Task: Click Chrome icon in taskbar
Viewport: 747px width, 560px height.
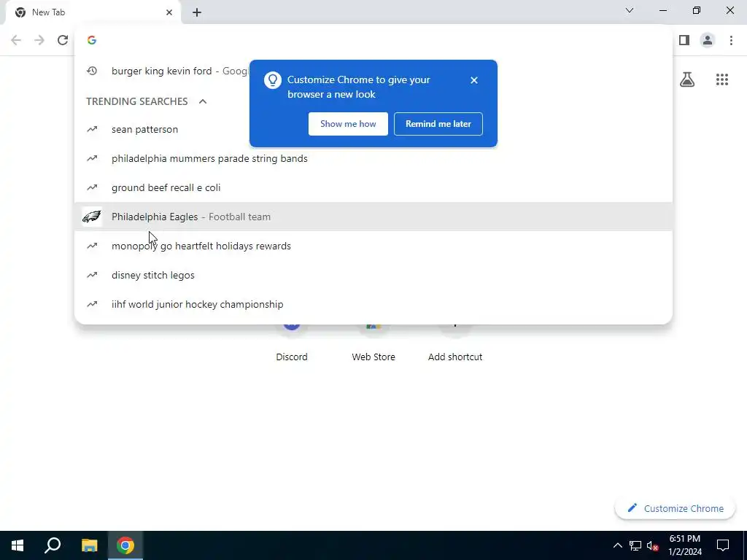Action: coord(125,545)
